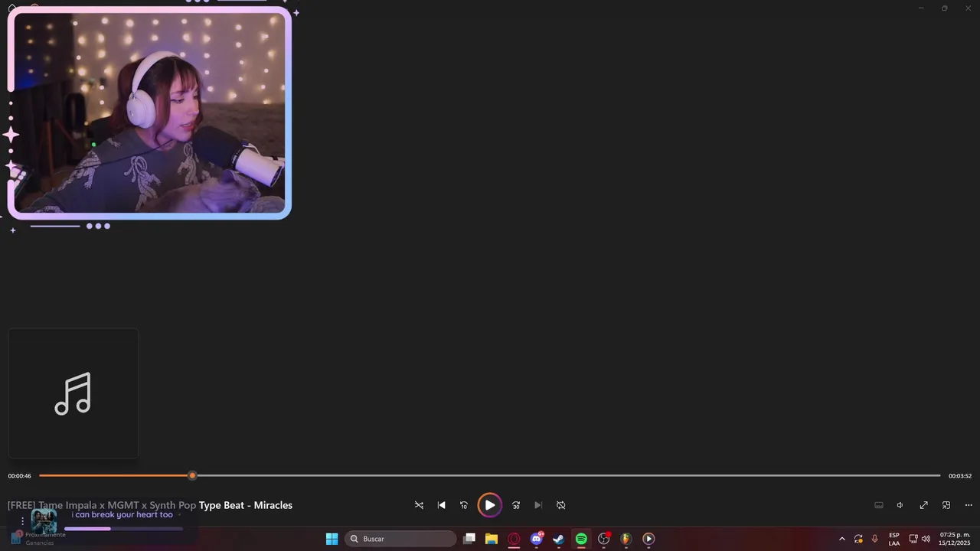Open the clock showing 07:25 p. m.
This screenshot has height=551, width=980.
point(955,539)
